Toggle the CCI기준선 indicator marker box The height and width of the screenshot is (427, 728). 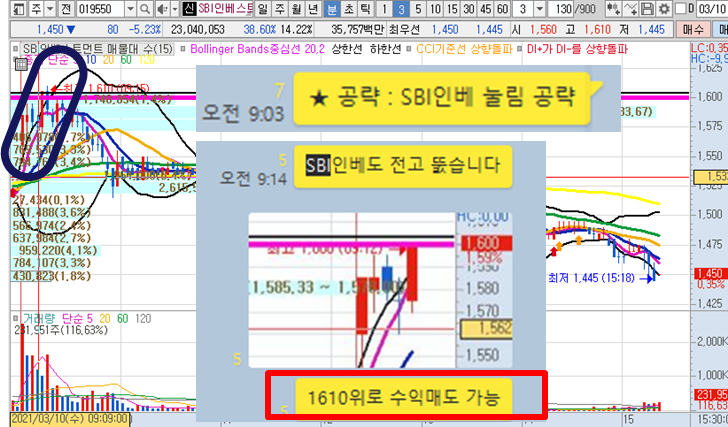[x=409, y=48]
